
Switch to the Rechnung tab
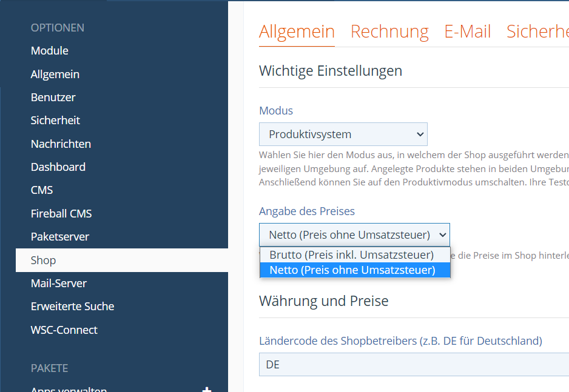tap(389, 32)
